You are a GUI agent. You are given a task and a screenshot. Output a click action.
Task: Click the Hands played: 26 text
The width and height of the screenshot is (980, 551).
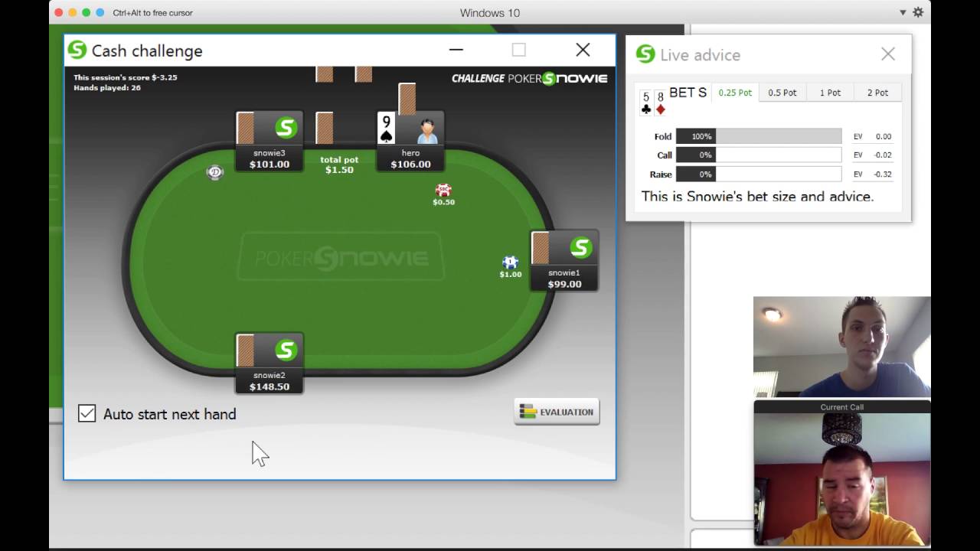coord(107,87)
